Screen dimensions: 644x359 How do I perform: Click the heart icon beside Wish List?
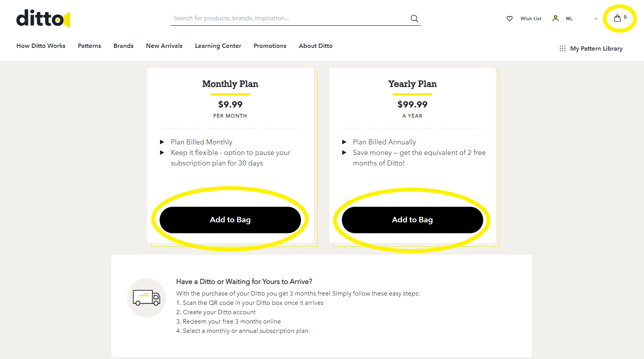pos(509,18)
